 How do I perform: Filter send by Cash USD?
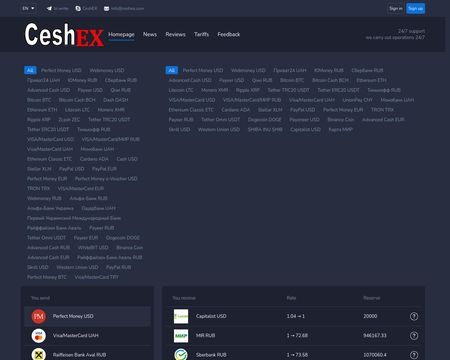coord(127,159)
